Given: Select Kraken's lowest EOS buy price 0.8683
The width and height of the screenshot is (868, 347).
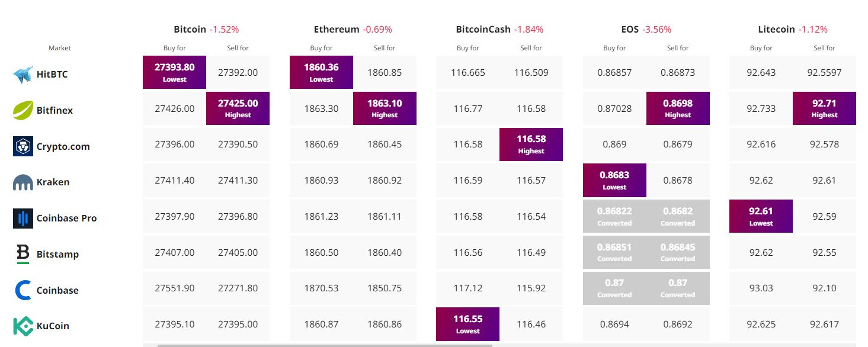Looking at the screenshot, I should pos(614,180).
